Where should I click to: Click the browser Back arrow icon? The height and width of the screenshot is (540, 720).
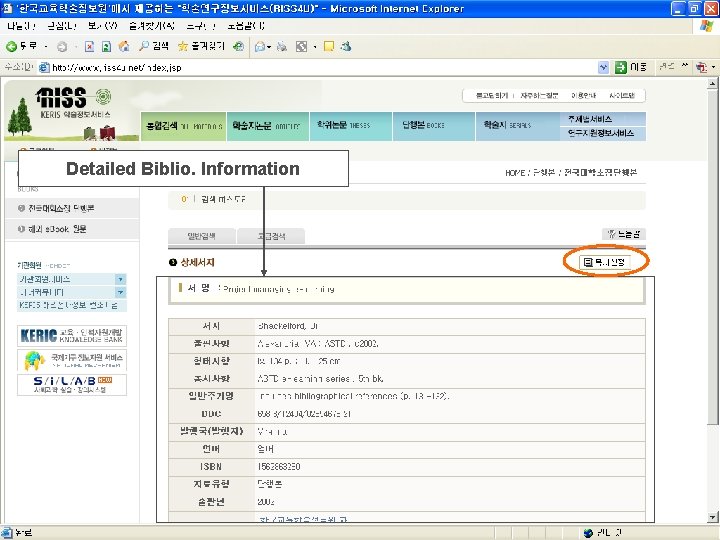tap(11, 46)
